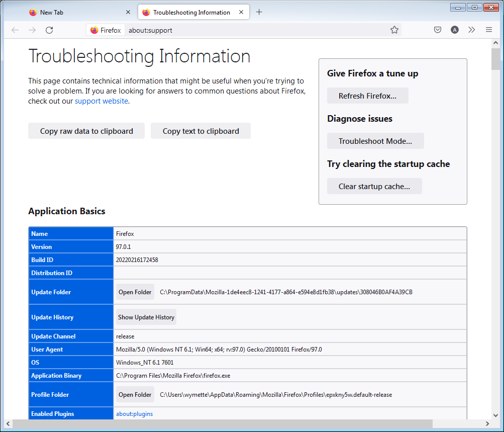Click the Diagnose issues heading

[360, 119]
